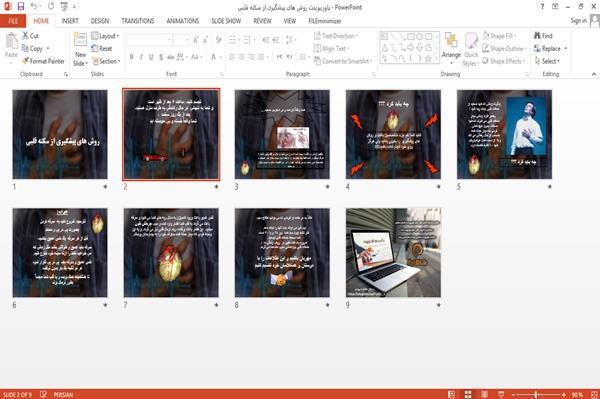Decrease font size

click(x=205, y=40)
